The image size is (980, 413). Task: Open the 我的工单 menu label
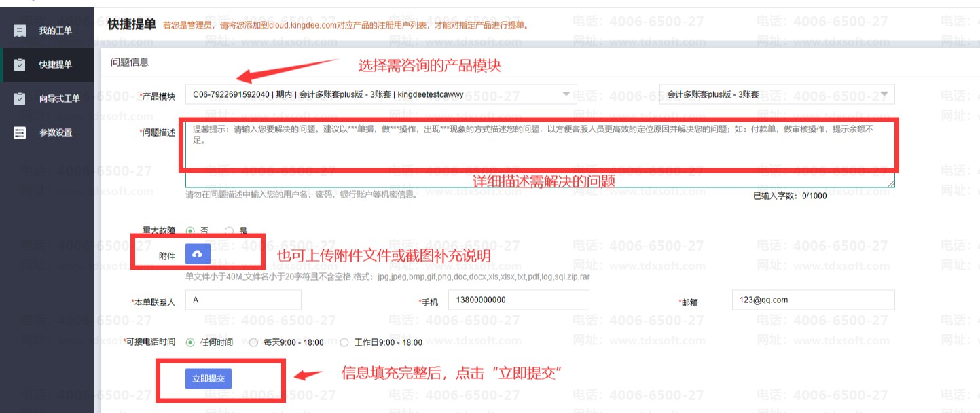coord(55,31)
